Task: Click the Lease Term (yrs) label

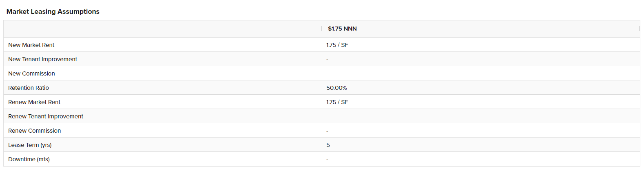Action: coord(30,145)
